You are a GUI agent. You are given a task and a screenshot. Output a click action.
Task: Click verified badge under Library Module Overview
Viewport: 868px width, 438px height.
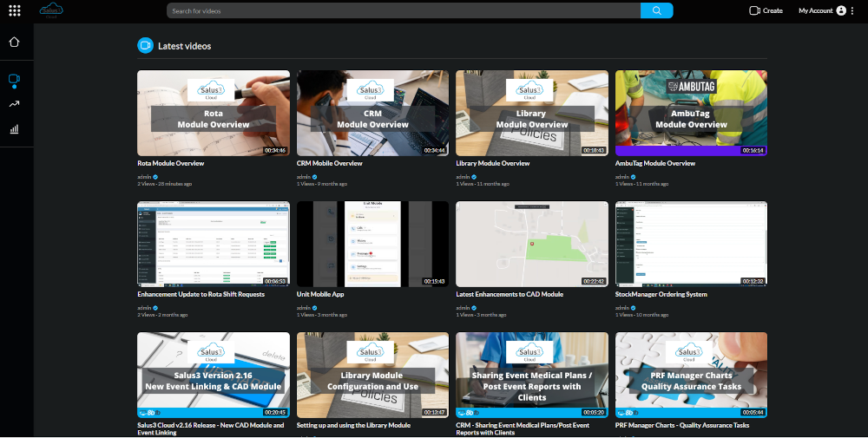click(x=474, y=177)
